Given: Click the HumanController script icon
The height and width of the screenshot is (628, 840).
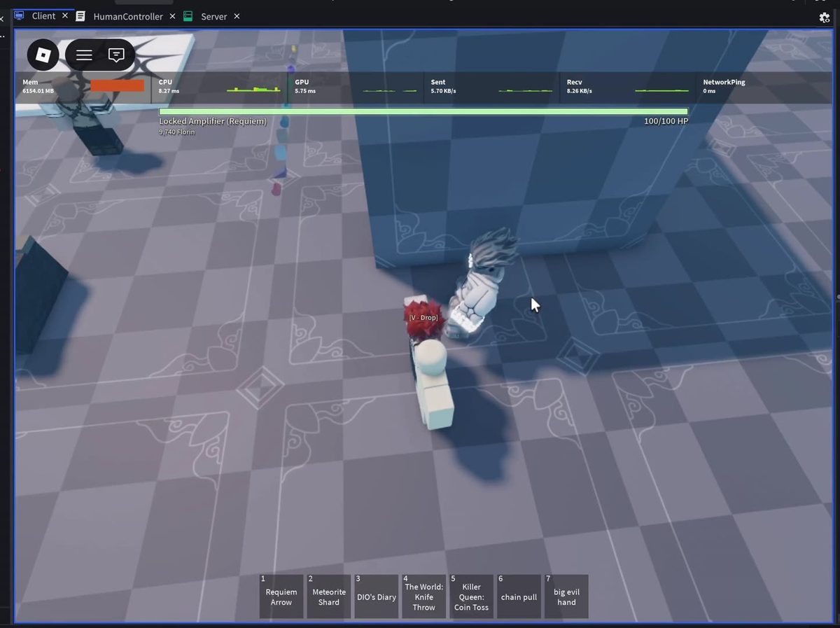Looking at the screenshot, I should [80, 16].
